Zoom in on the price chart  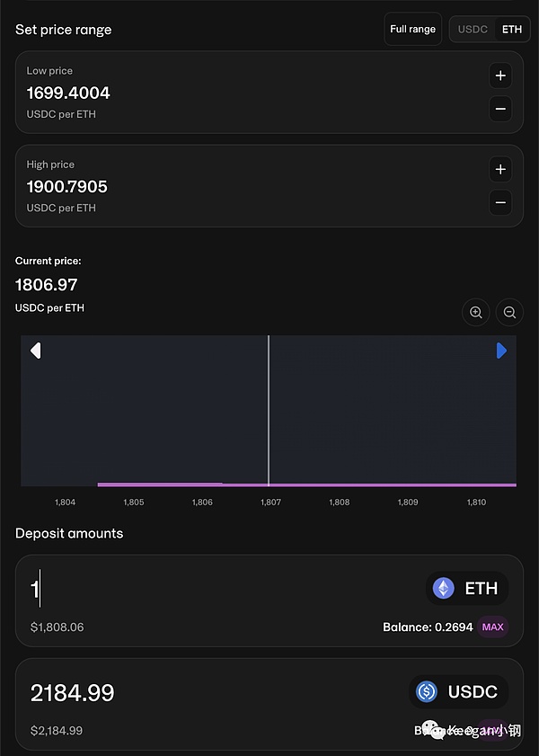click(x=476, y=312)
